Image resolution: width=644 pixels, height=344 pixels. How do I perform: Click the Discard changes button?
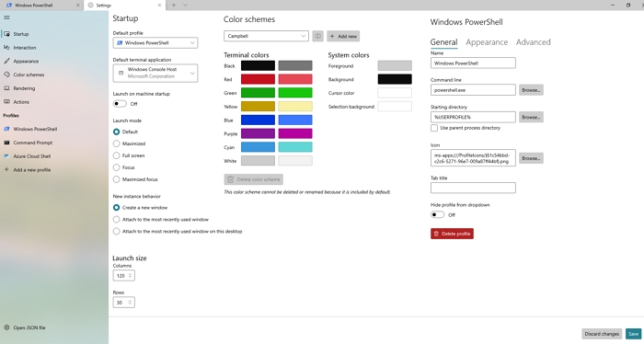602,334
